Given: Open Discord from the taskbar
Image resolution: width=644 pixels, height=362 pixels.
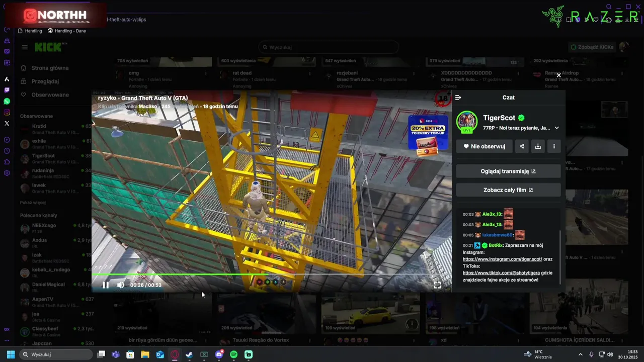Looking at the screenshot, I should (219, 354).
